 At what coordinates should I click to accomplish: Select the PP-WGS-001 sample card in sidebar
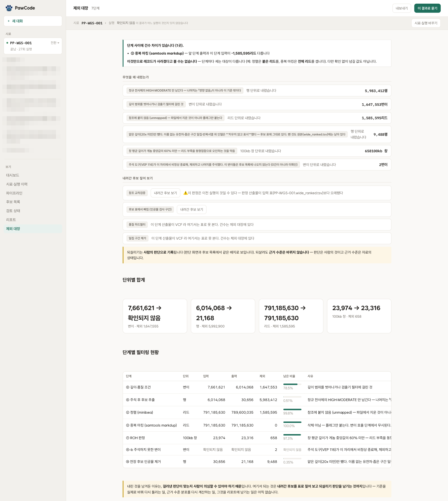click(x=33, y=46)
